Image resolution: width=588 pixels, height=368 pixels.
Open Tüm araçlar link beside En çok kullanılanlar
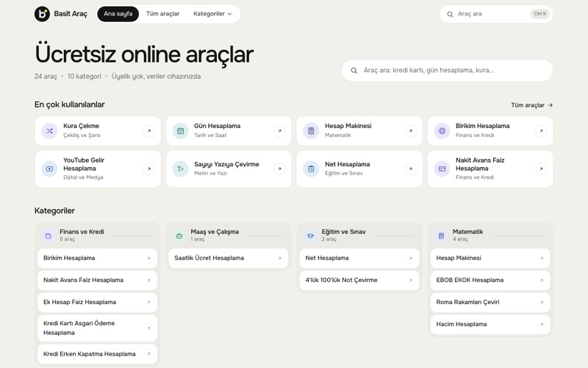click(x=531, y=105)
